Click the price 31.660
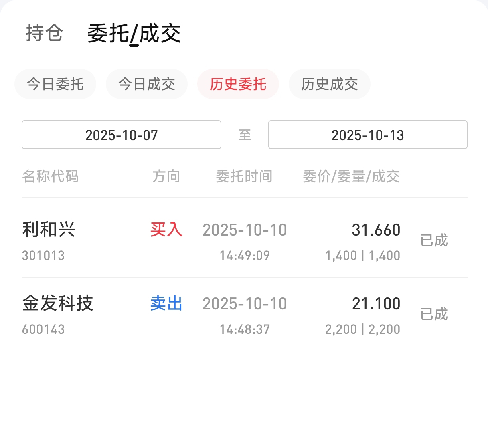488x448 pixels. coord(376,230)
